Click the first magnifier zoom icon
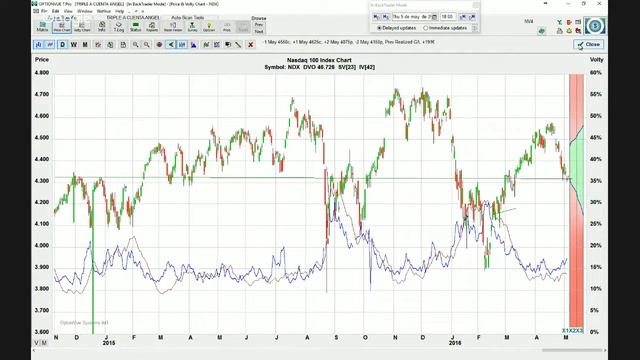Image resolution: width=640 pixels, height=360 pixels. tap(135, 44)
